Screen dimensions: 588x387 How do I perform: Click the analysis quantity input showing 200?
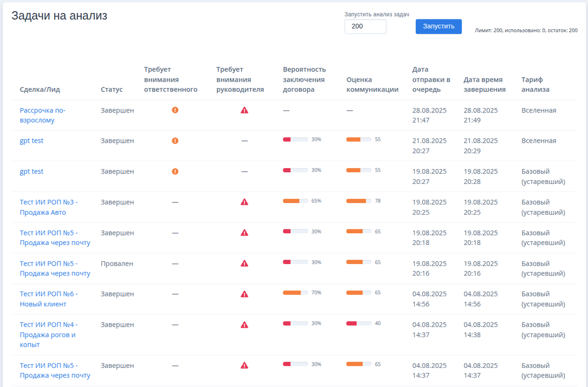(x=365, y=26)
